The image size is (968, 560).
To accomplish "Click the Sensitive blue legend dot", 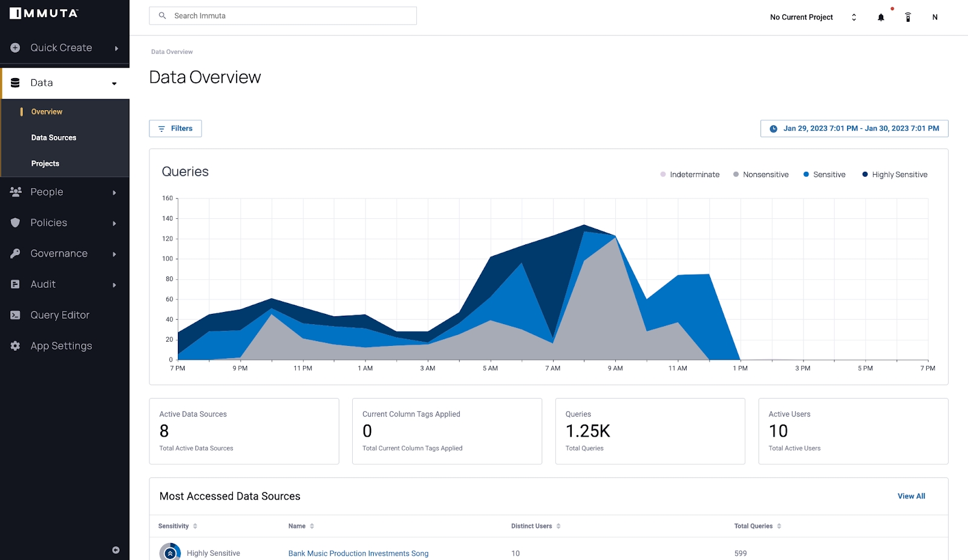I will click(806, 175).
